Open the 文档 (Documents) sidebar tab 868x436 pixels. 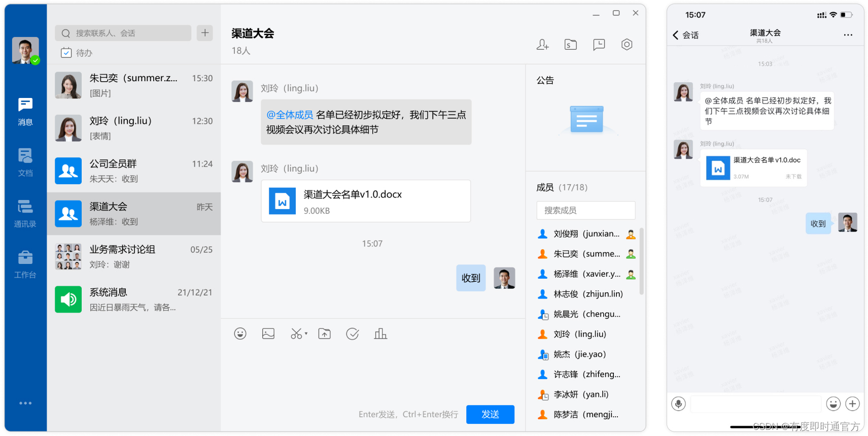coord(25,162)
